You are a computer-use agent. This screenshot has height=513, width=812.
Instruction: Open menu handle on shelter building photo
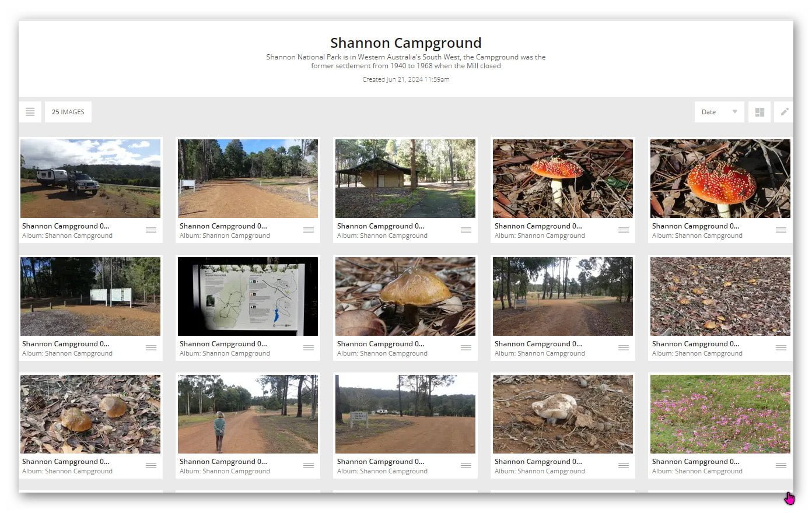(x=466, y=230)
